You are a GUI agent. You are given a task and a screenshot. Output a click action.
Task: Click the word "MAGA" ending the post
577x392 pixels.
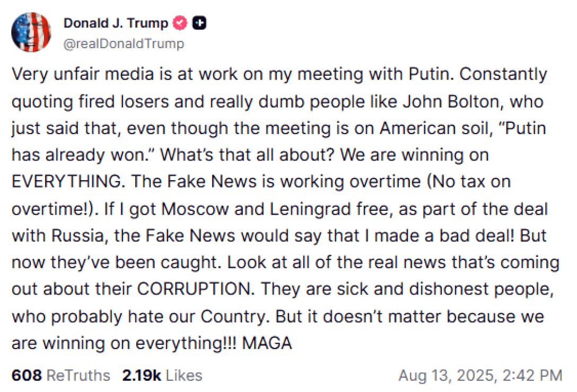[267, 343]
